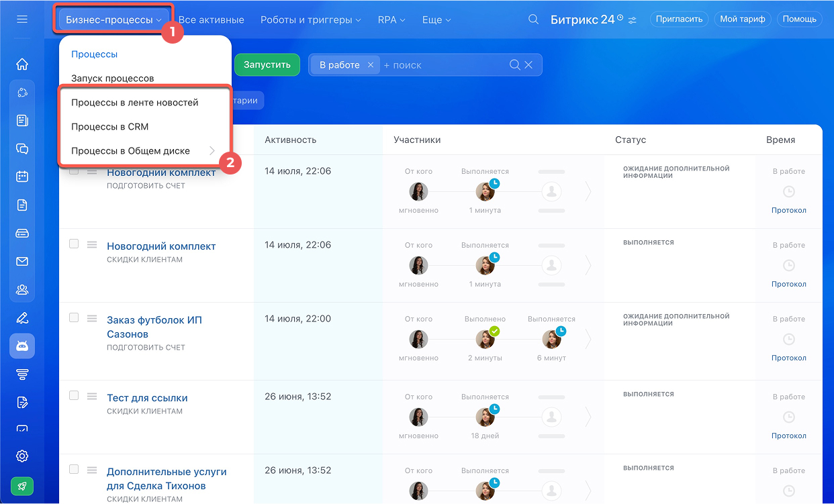Click the Мой тариф button
Image resolution: width=834 pixels, height=504 pixels.
(742, 19)
